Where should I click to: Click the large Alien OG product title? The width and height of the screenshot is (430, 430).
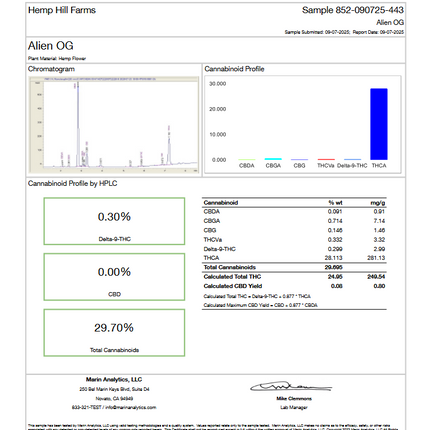point(51,46)
